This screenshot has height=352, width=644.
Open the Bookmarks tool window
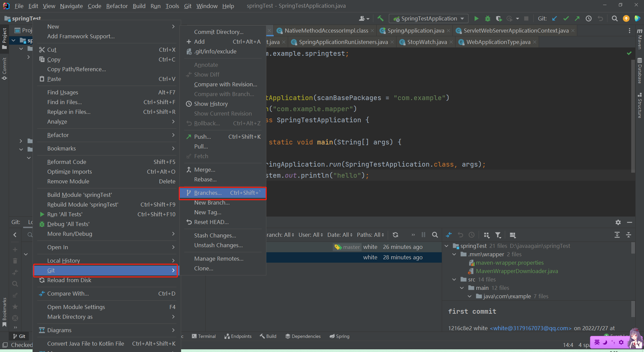point(4,312)
